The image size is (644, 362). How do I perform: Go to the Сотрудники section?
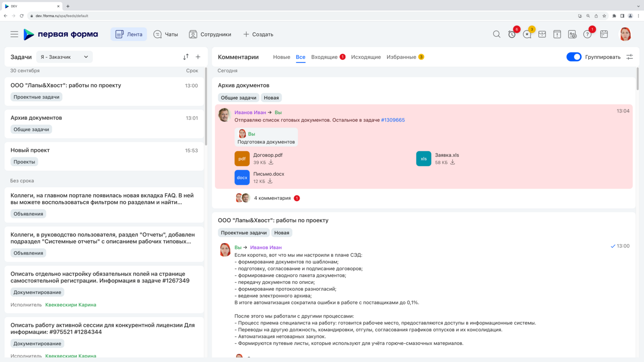pyautogui.click(x=210, y=34)
